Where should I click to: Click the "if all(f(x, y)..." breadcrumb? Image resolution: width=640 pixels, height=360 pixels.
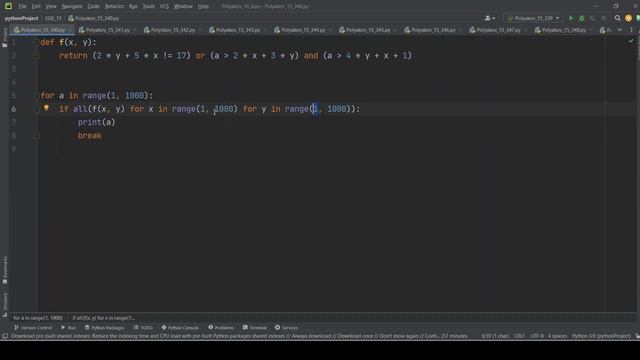coord(104,318)
